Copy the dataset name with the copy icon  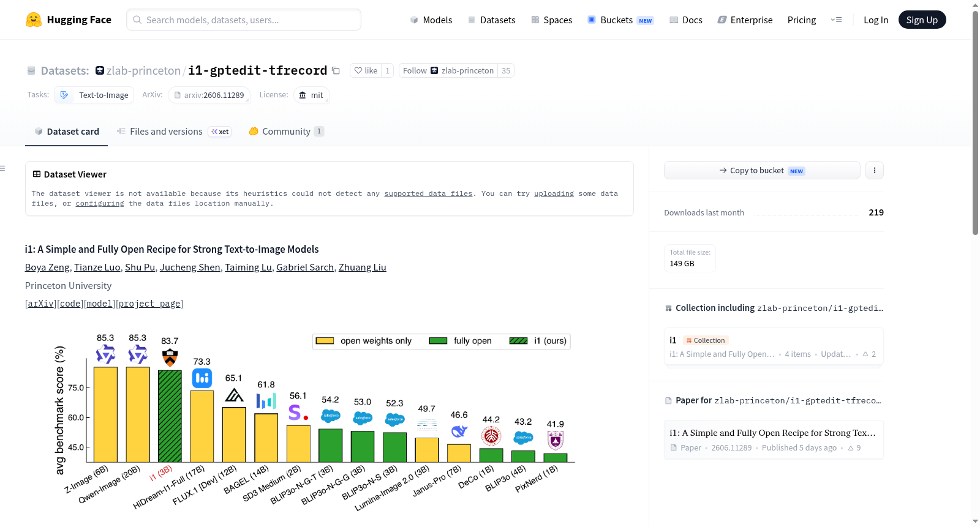tap(336, 70)
